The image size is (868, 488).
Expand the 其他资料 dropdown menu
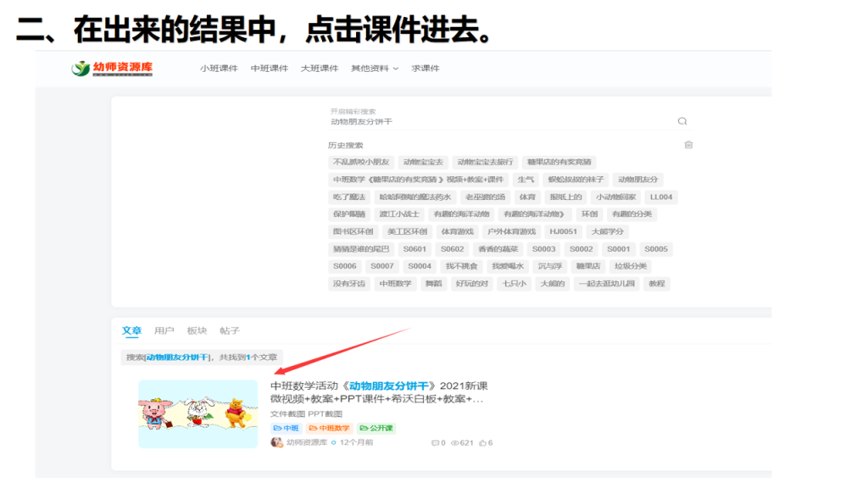(374, 69)
